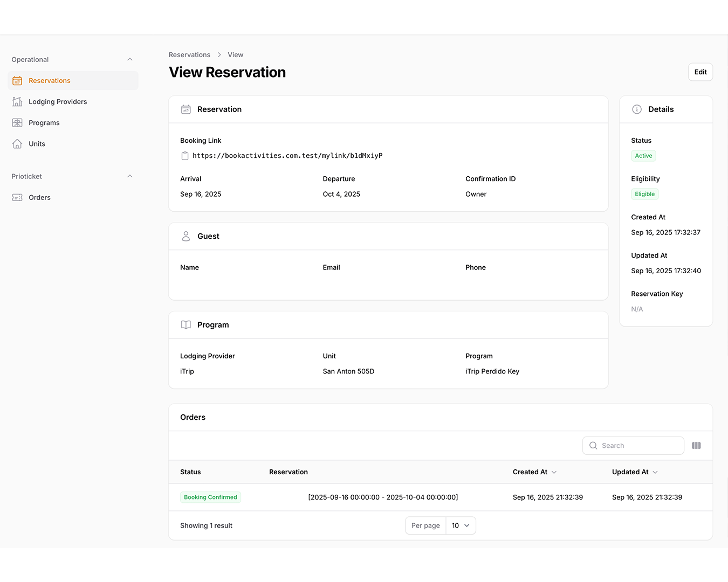Click the booking link URL text

[x=287, y=156]
